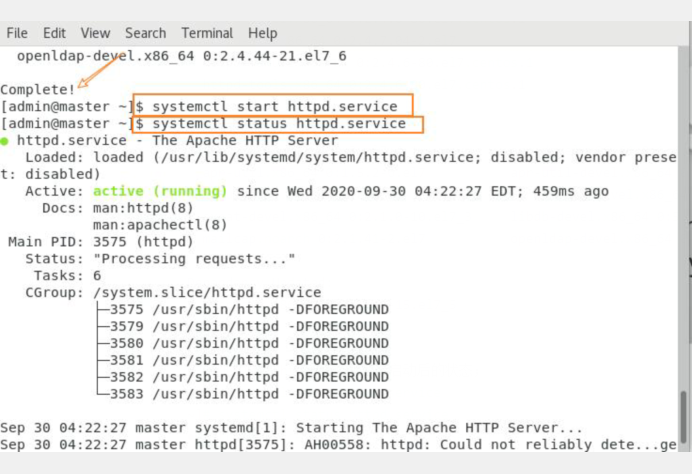Click the 'systemctl status httpd.service' command text
This screenshot has height=474, width=692.
click(x=279, y=123)
